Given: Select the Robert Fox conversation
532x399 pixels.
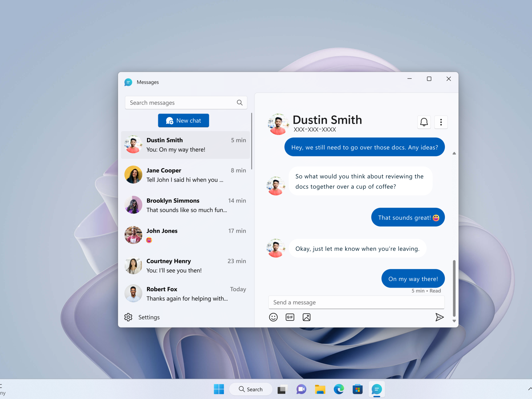Looking at the screenshot, I should point(186,293).
